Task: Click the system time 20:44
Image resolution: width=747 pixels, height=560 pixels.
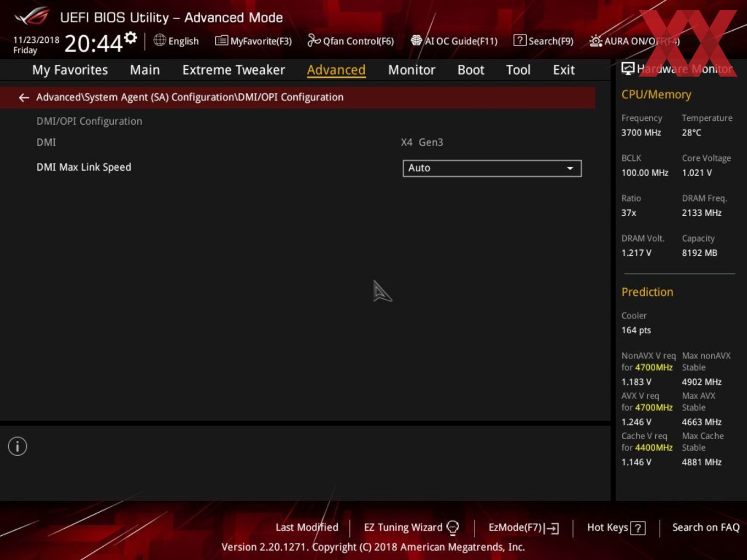Action: pyautogui.click(x=93, y=43)
